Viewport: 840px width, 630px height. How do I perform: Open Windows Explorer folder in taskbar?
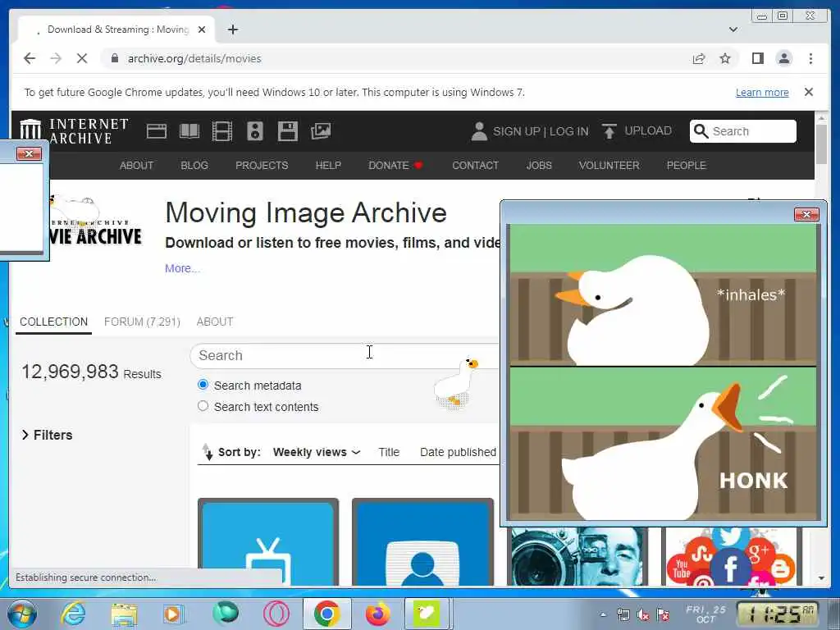tap(124, 614)
